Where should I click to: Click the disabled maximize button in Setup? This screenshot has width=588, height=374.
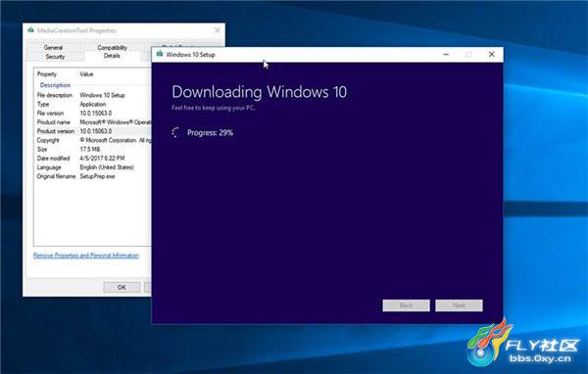tap(468, 55)
